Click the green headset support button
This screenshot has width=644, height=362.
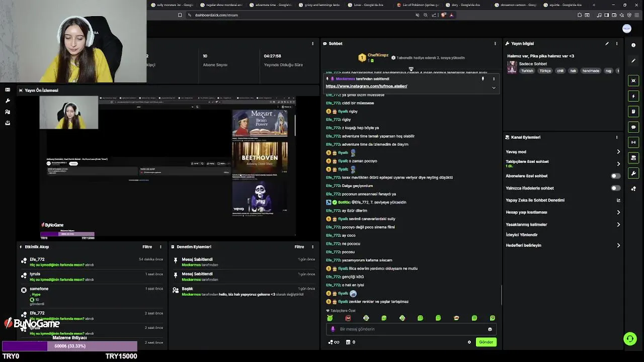click(630, 339)
